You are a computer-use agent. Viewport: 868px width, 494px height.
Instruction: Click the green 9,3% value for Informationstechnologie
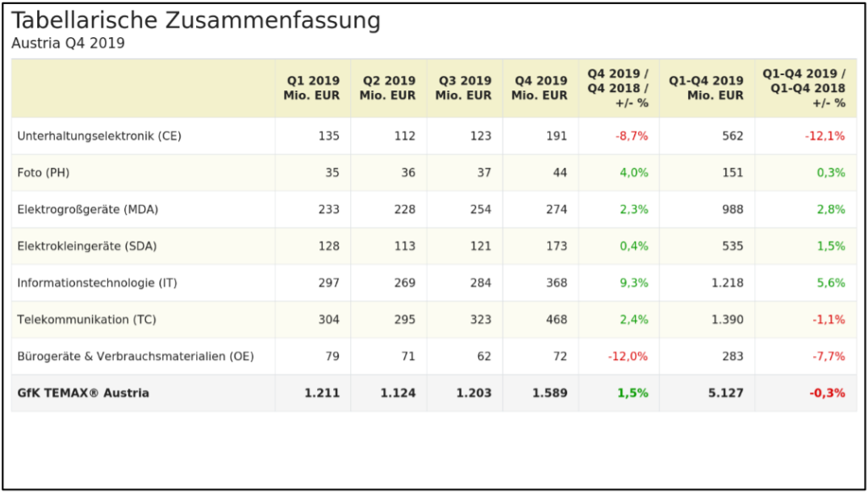coord(634,283)
